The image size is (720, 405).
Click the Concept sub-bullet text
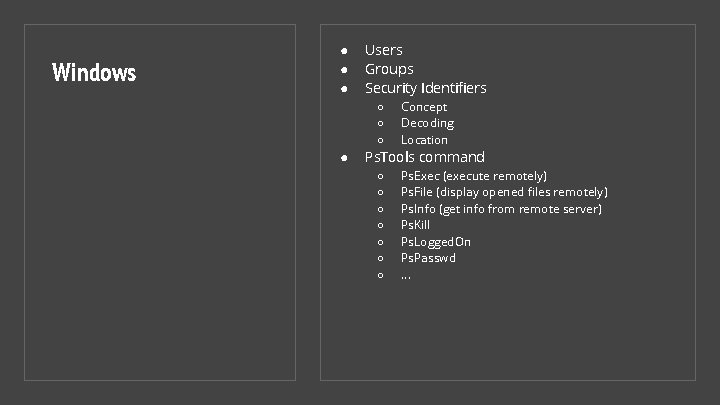click(424, 107)
